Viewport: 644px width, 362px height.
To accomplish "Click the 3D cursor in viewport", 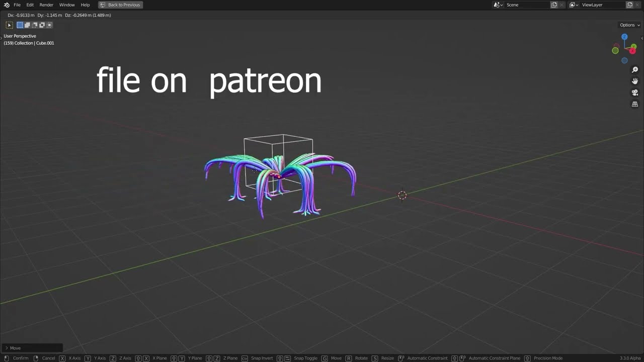I will [402, 195].
